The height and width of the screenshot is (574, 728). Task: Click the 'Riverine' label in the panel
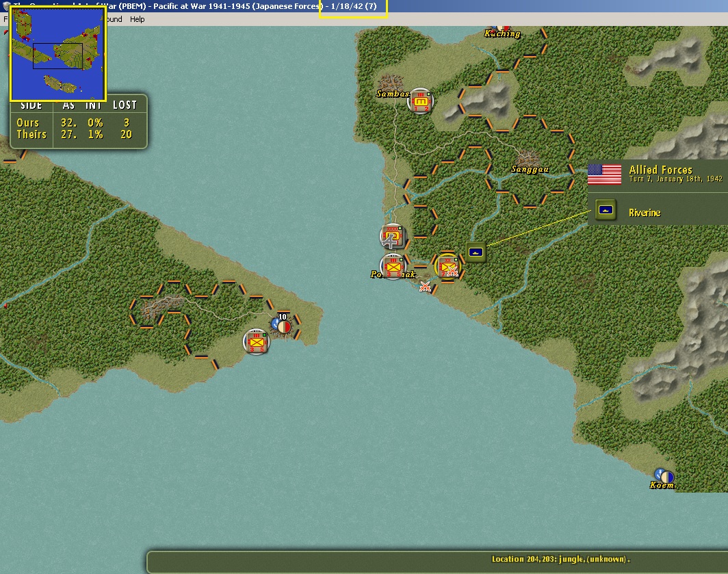click(x=645, y=213)
